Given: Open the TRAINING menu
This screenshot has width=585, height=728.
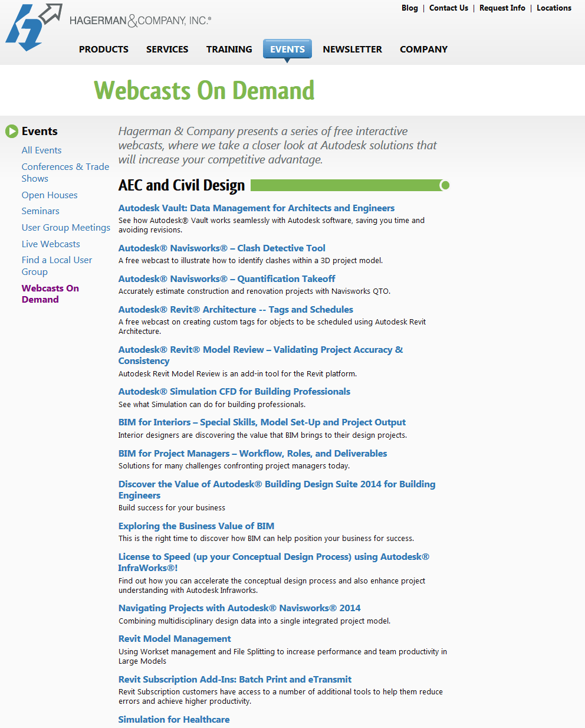Looking at the screenshot, I should 229,50.
